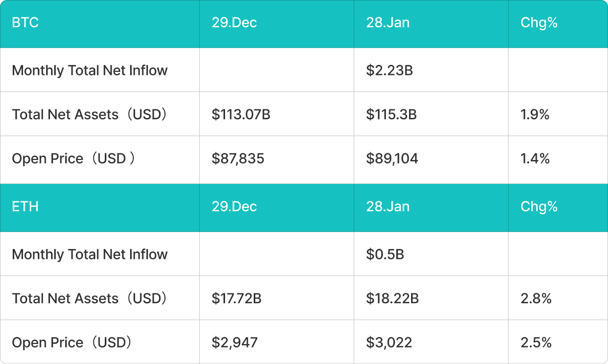
Task: Click the ETH header cell
Action: click(25, 207)
